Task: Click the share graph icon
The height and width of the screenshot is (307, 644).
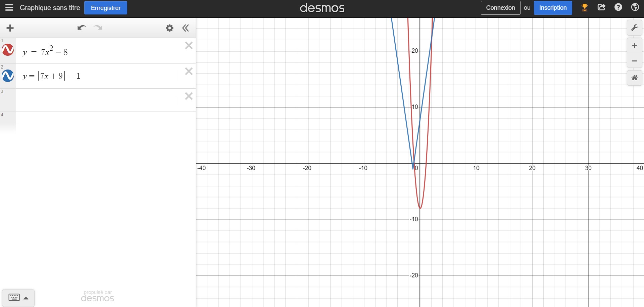Action: point(601,7)
